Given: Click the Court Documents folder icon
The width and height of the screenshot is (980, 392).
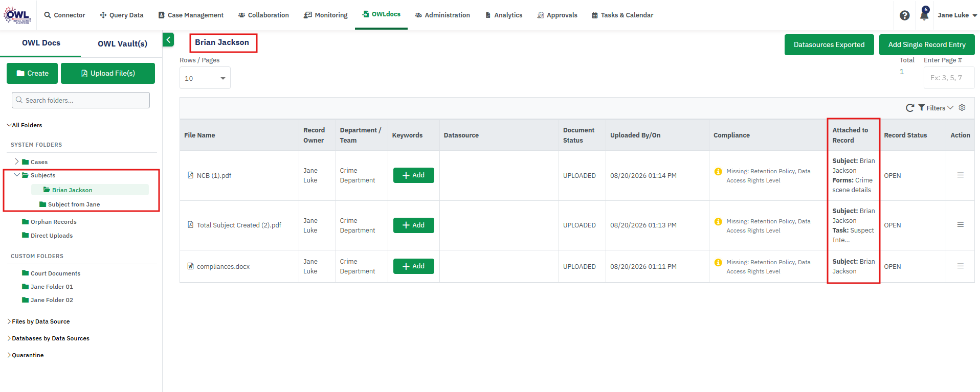Looking at the screenshot, I should (x=26, y=273).
